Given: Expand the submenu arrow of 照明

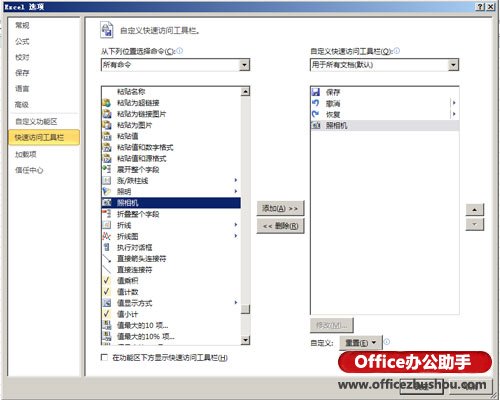Looking at the screenshot, I should coord(236,191).
